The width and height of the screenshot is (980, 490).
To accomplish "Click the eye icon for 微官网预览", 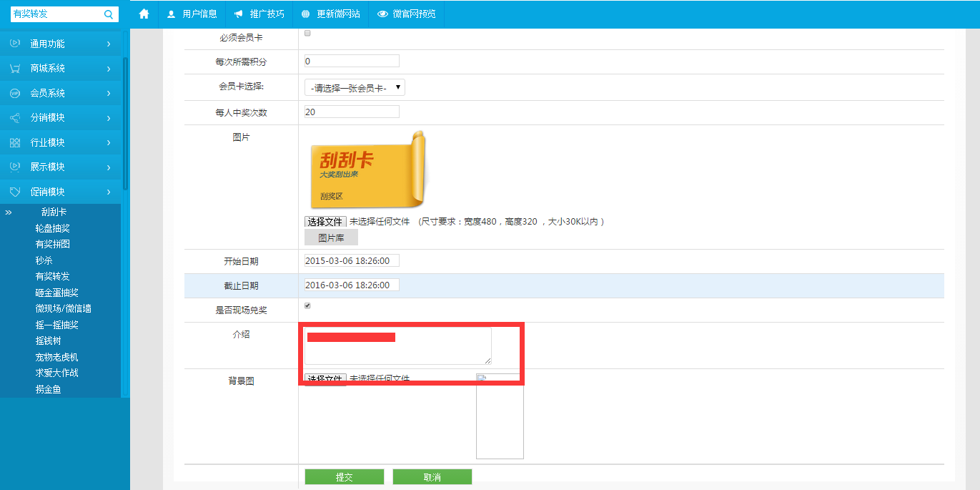I will [382, 14].
